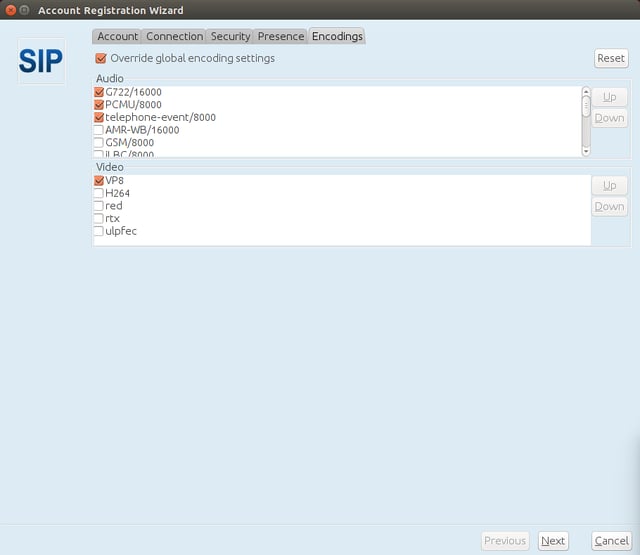Cancel the registration wizard
The height and width of the screenshot is (555, 640).
pyautogui.click(x=611, y=541)
